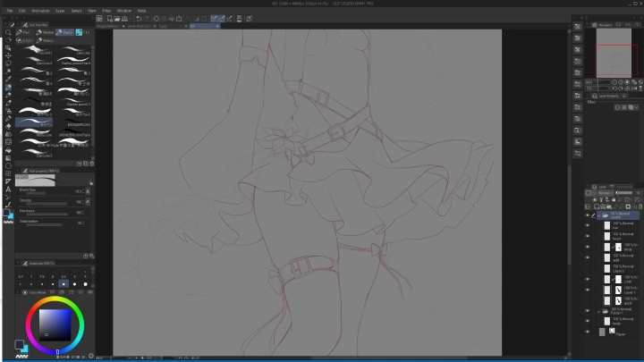Screen dimensions: 644x362
Task: Click the reset to initial settings icon
Action: click(86, 256)
